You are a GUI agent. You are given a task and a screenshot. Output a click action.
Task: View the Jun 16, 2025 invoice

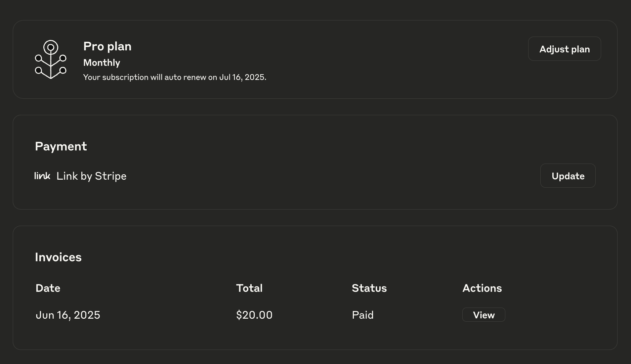tap(483, 315)
